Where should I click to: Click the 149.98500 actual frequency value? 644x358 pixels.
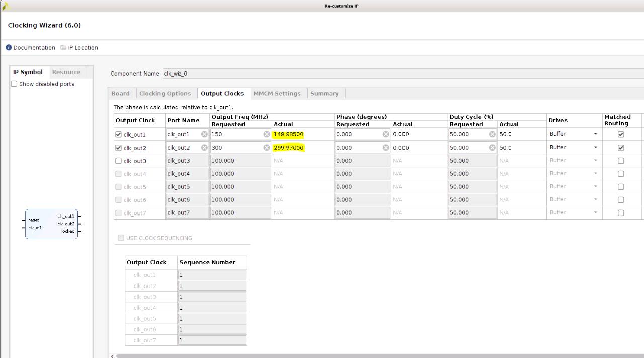pyautogui.click(x=288, y=134)
